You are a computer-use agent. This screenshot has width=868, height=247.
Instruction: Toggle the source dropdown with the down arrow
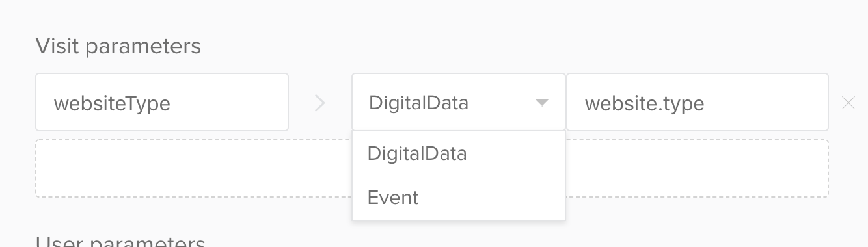tap(541, 103)
